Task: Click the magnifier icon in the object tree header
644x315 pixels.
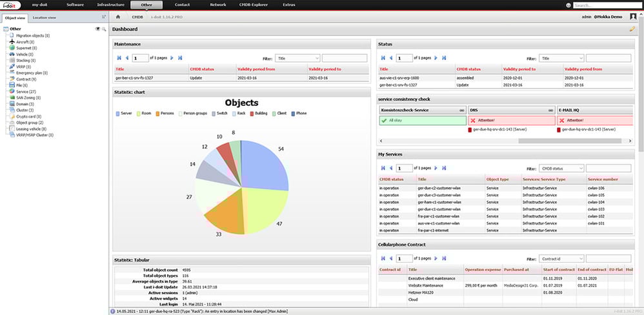Action: 104,29
